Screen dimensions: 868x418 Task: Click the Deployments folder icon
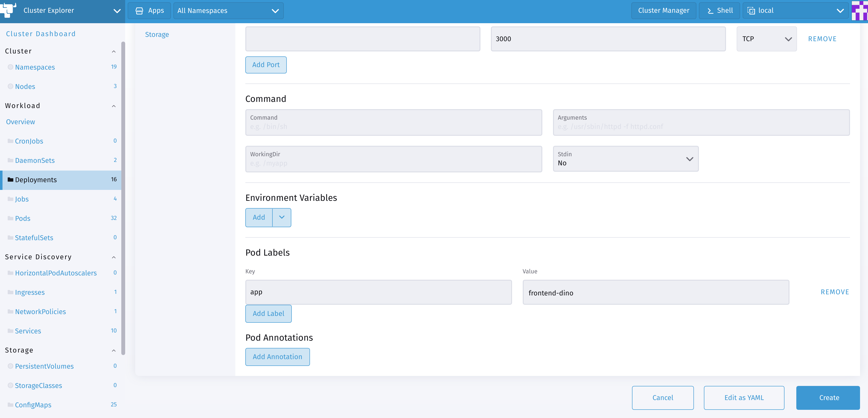click(10, 179)
